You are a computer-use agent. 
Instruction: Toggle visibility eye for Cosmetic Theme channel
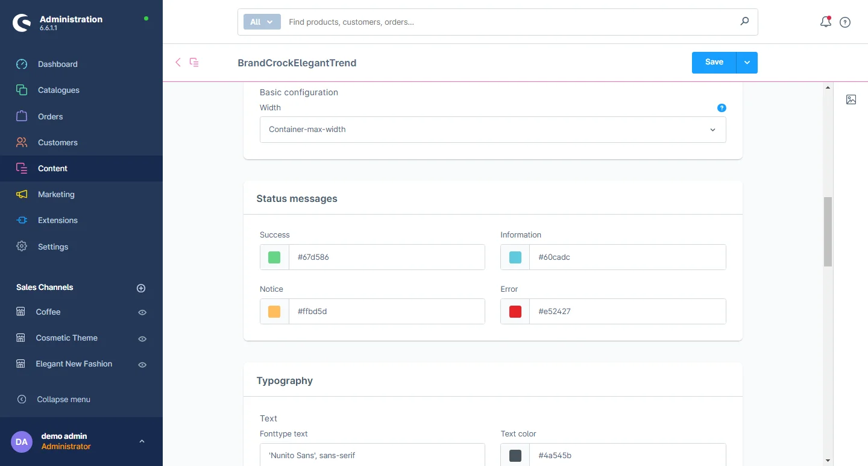pyautogui.click(x=142, y=339)
